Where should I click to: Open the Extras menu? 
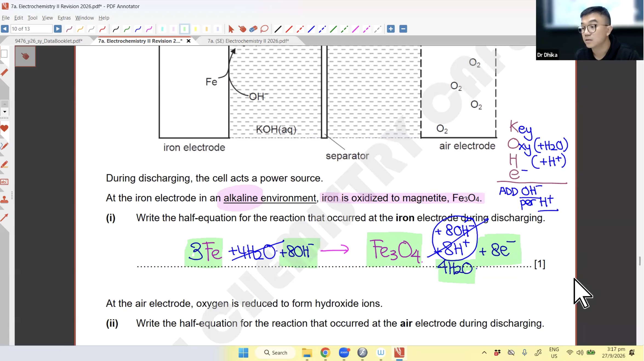click(x=64, y=18)
